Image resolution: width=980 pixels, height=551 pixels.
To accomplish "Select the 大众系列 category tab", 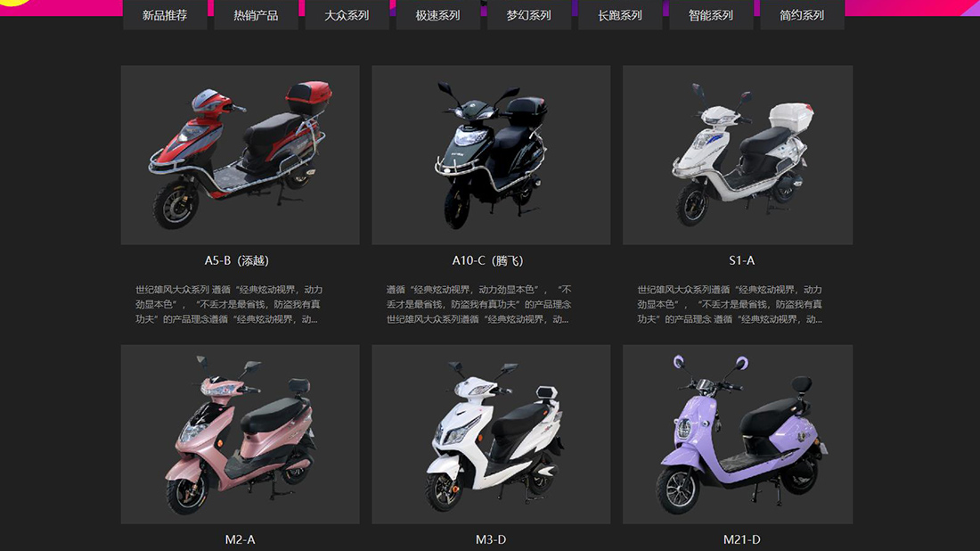I will pos(347,15).
